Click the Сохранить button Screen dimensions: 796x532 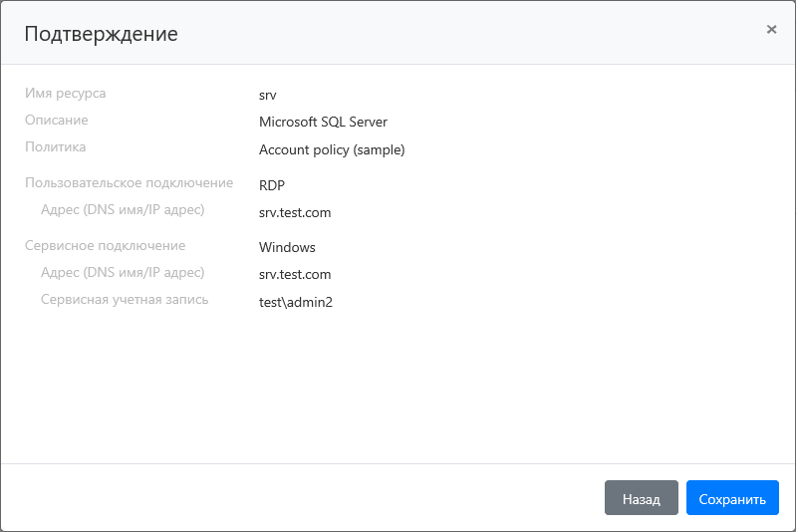[732, 498]
